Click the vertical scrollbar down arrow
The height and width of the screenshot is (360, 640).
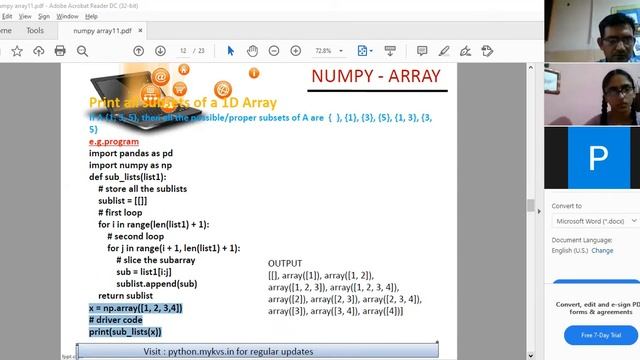point(531,356)
